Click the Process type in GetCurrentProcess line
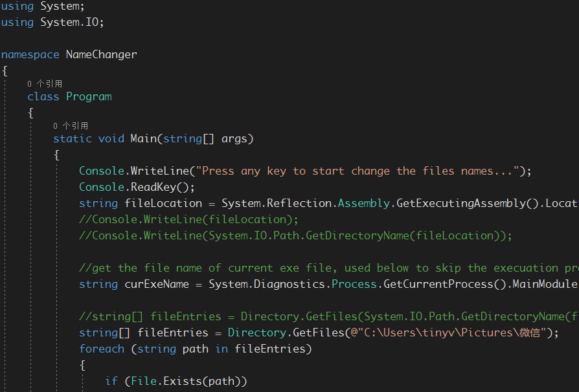Image resolution: width=579 pixels, height=392 pixels. click(x=354, y=285)
